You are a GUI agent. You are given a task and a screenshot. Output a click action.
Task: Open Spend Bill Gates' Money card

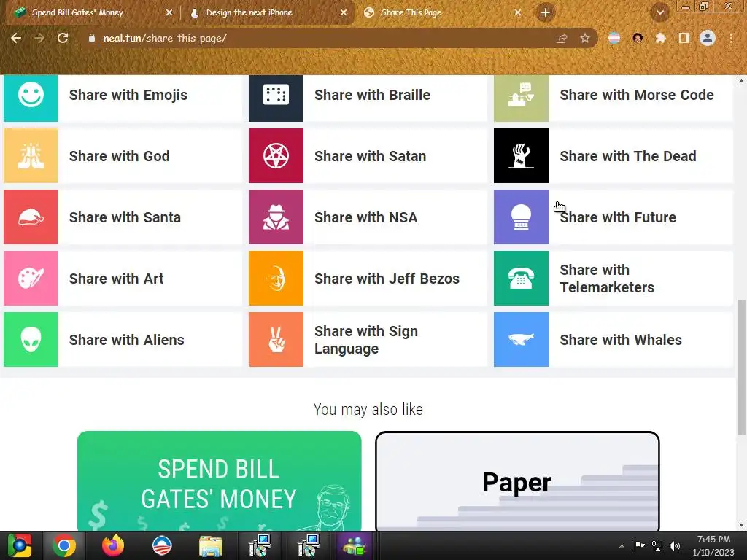[x=219, y=481]
